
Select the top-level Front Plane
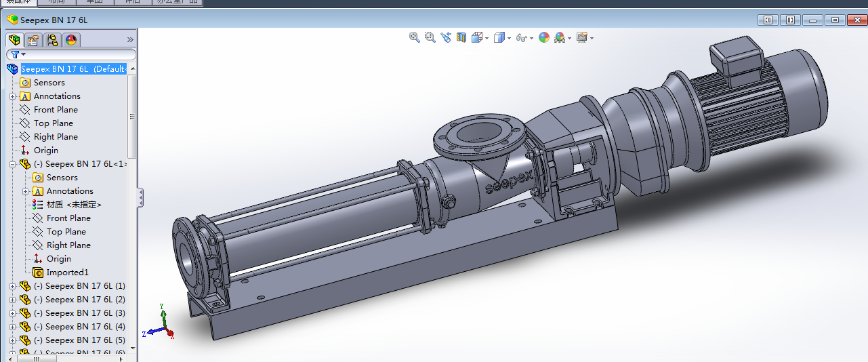pos(56,110)
